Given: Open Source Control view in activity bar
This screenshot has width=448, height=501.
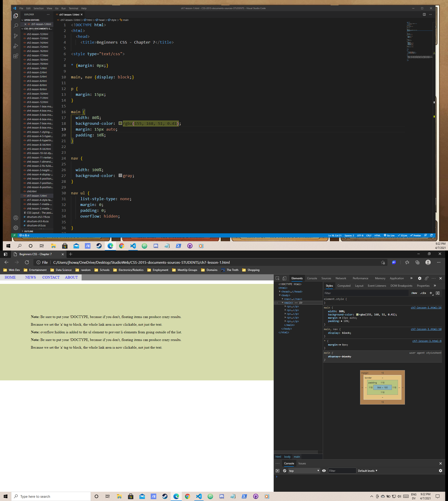Looking at the screenshot, I should point(16,36).
